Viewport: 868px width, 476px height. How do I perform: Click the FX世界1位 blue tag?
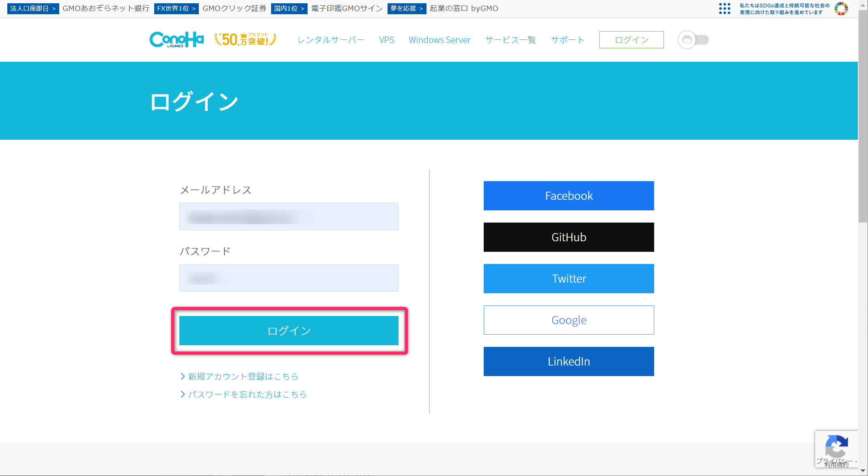176,9
